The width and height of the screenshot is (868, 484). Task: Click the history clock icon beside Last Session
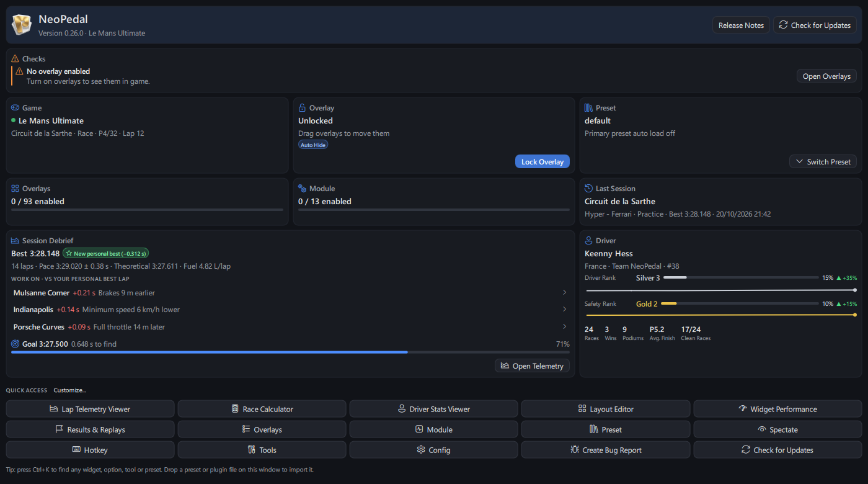pos(588,188)
